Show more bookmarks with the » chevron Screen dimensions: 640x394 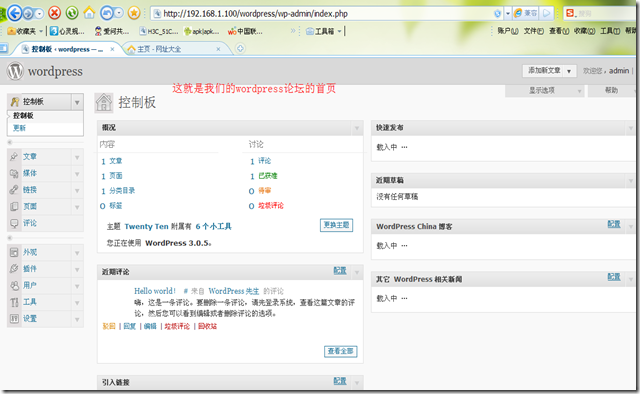tap(293, 31)
